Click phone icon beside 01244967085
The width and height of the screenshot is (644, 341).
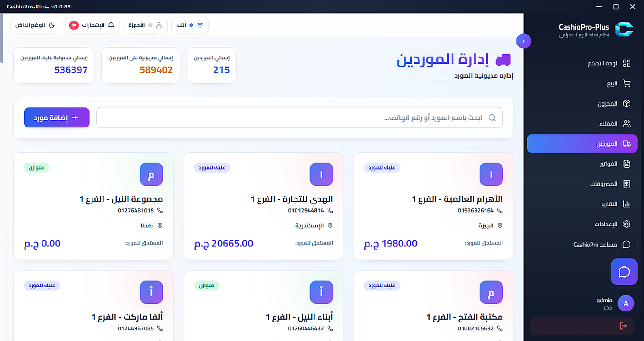(x=160, y=328)
